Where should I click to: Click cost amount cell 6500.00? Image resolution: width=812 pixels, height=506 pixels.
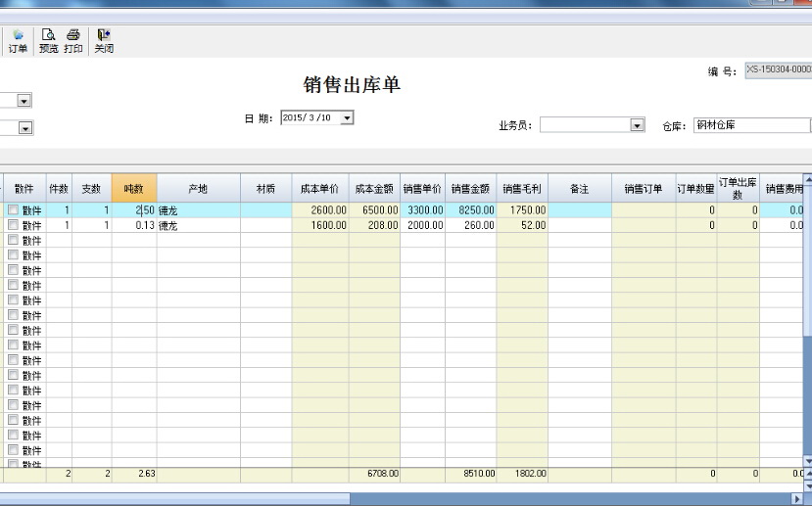click(x=374, y=210)
